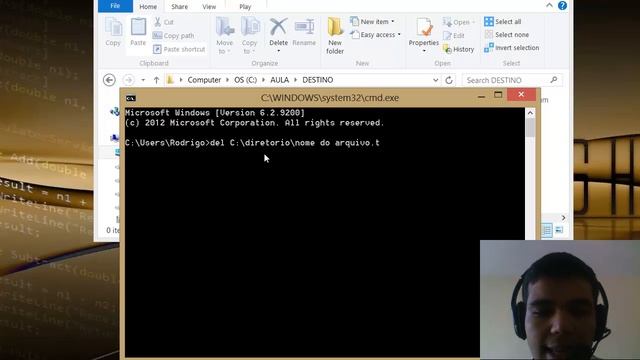640x360 pixels.
Task: Maximize the cmd.exe window
Action: coord(498,95)
